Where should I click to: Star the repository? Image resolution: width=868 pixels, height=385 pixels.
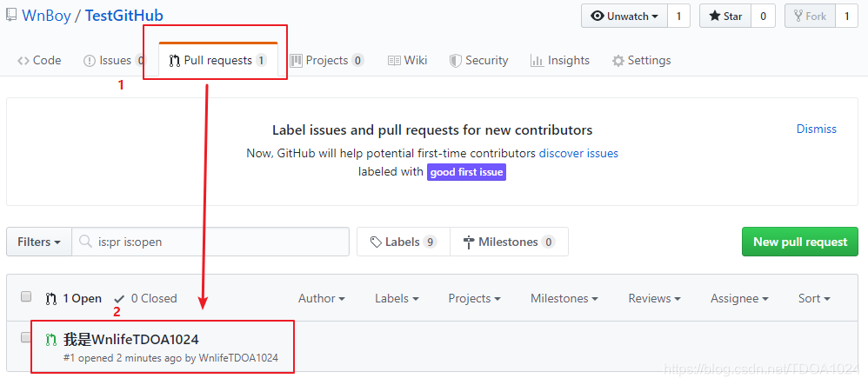click(x=725, y=16)
